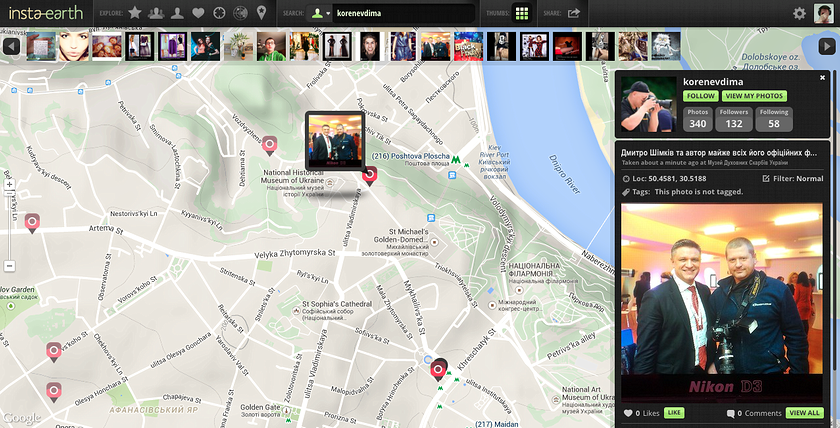Click St Sophia's Cathedral map label

336,304
